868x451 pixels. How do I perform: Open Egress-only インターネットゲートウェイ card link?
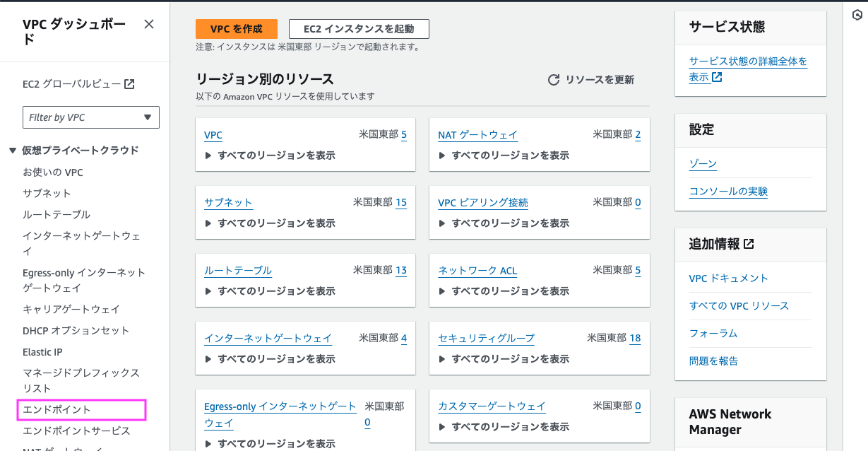pos(280,414)
